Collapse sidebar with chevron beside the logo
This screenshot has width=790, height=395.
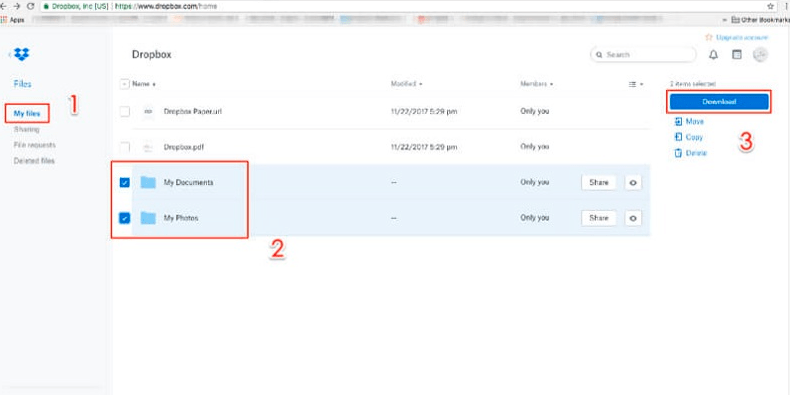10,54
